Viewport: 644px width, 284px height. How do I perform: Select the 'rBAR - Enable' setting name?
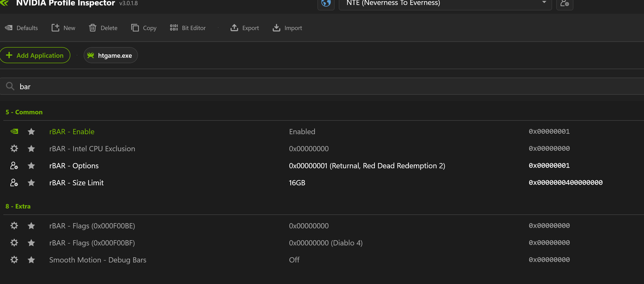pos(72,132)
